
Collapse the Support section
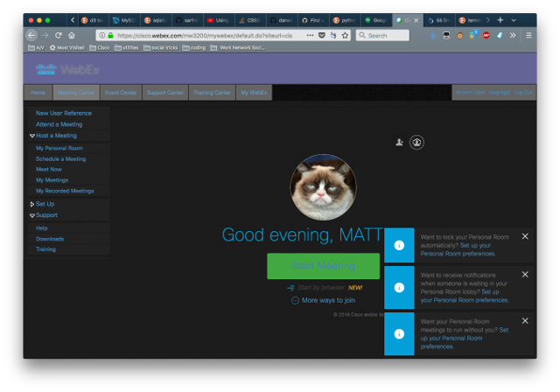click(32, 215)
